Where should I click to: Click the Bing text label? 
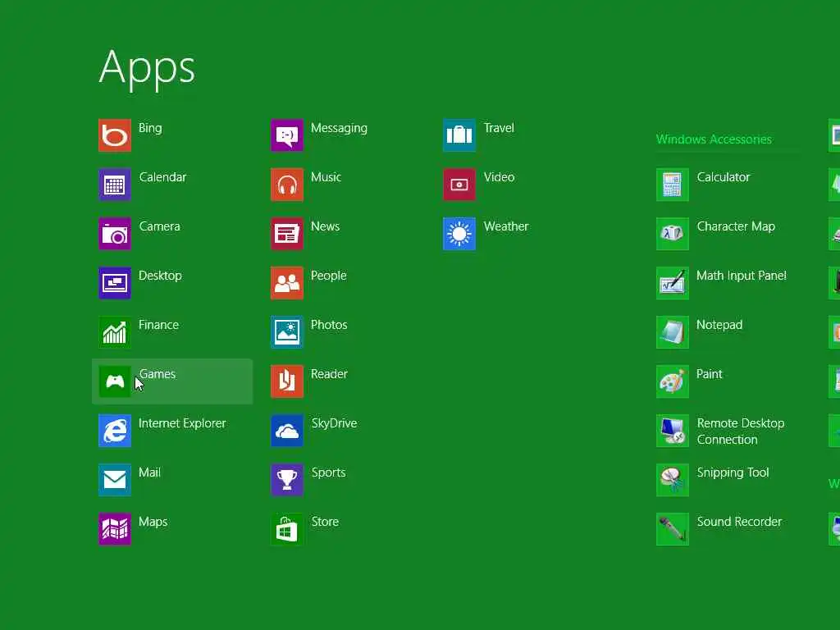click(x=150, y=129)
